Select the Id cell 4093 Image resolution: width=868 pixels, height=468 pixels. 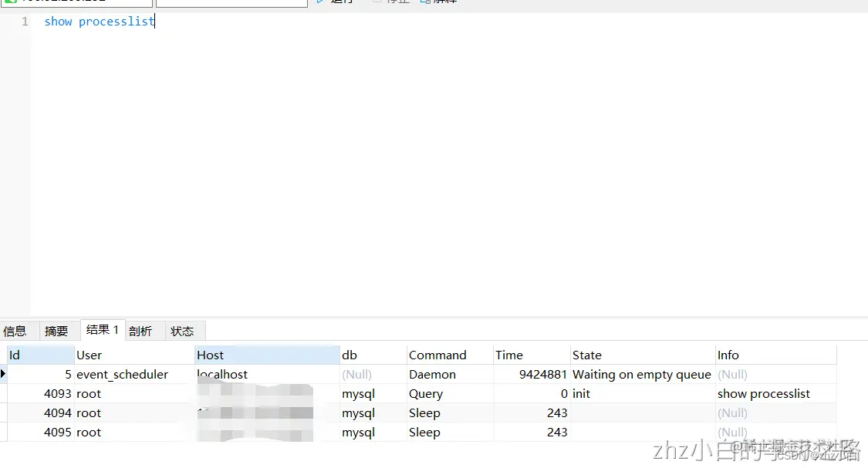(40, 393)
